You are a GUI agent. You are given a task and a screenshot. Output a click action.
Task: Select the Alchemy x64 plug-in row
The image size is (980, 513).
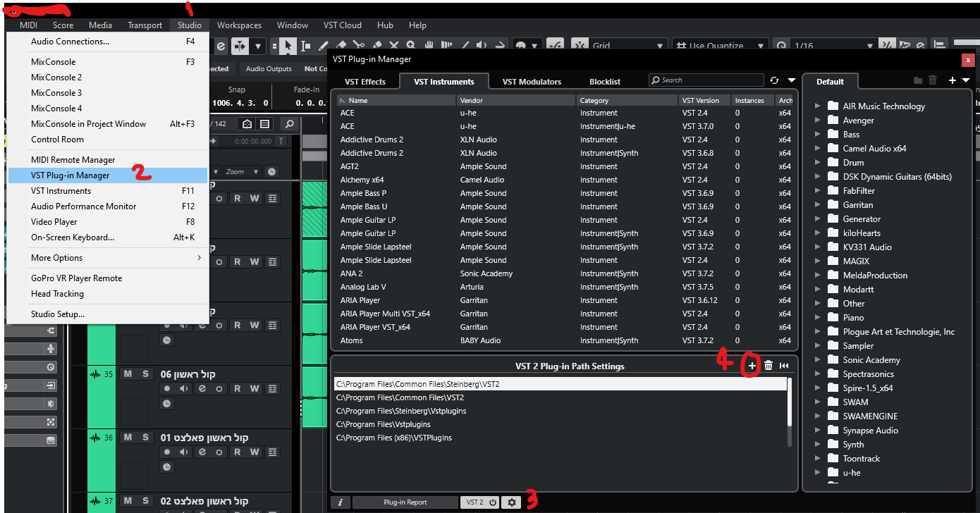pyautogui.click(x=564, y=180)
